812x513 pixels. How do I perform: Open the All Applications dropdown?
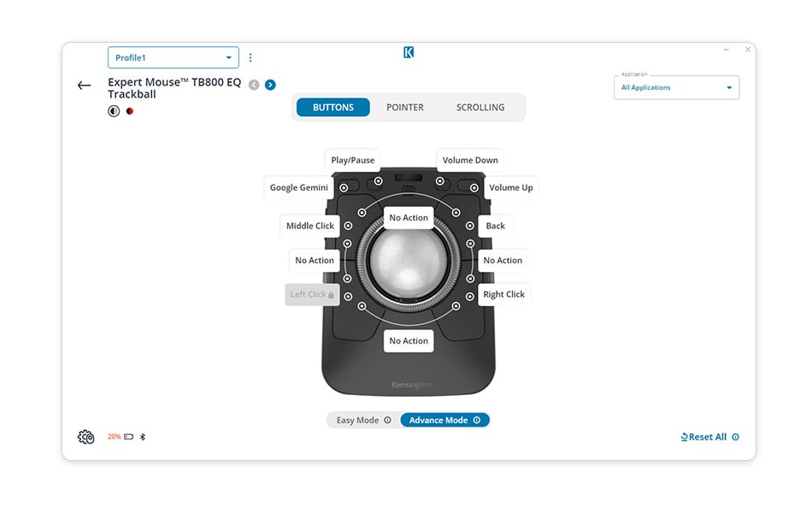tap(676, 87)
